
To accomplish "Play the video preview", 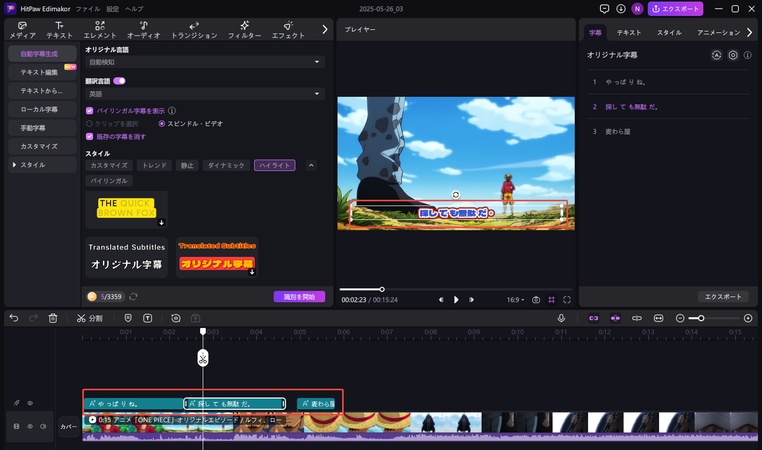I will 456,300.
